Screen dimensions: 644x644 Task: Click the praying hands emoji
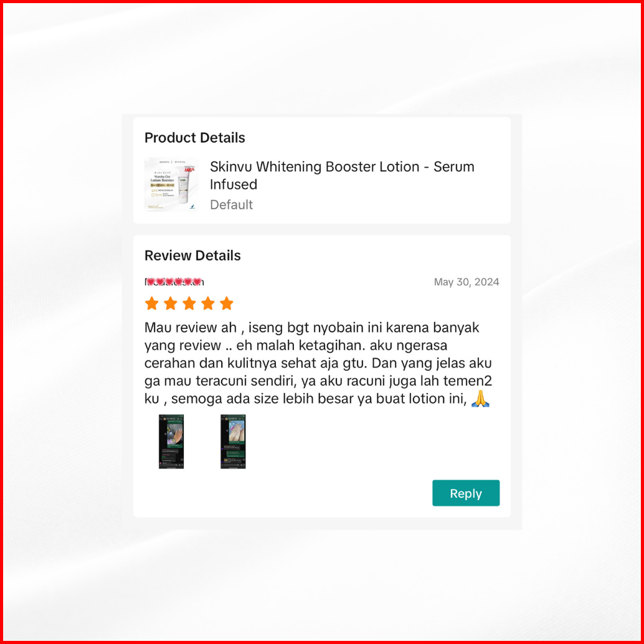[480, 399]
